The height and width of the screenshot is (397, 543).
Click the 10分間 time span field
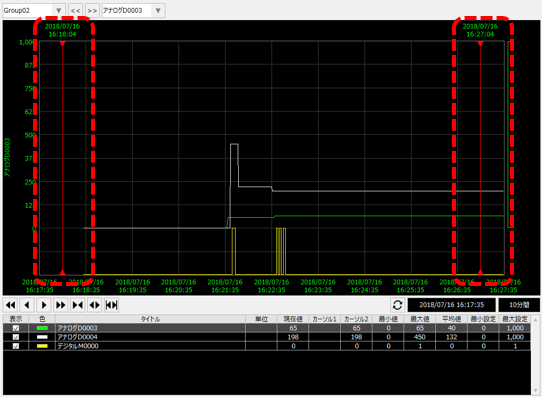click(519, 305)
